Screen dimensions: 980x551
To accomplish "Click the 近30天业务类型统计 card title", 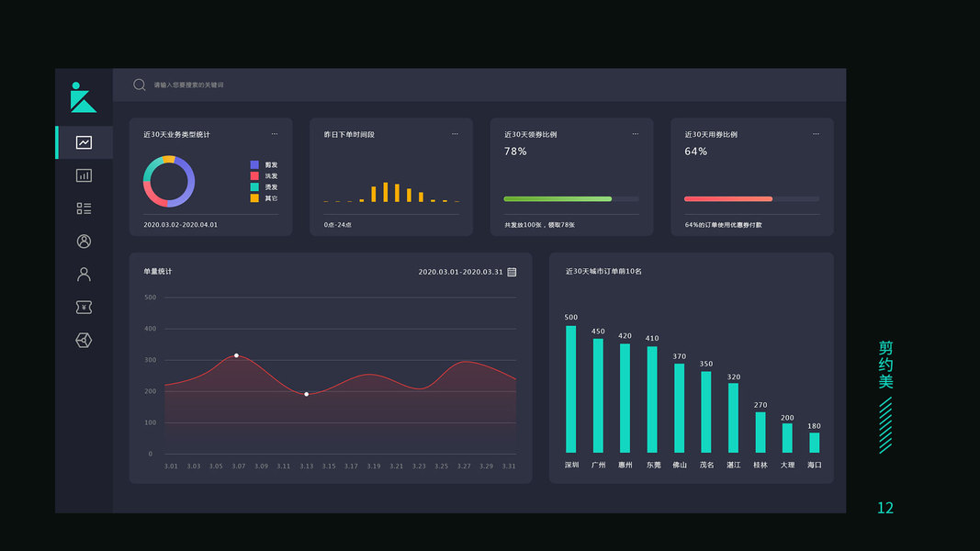I will point(177,134).
